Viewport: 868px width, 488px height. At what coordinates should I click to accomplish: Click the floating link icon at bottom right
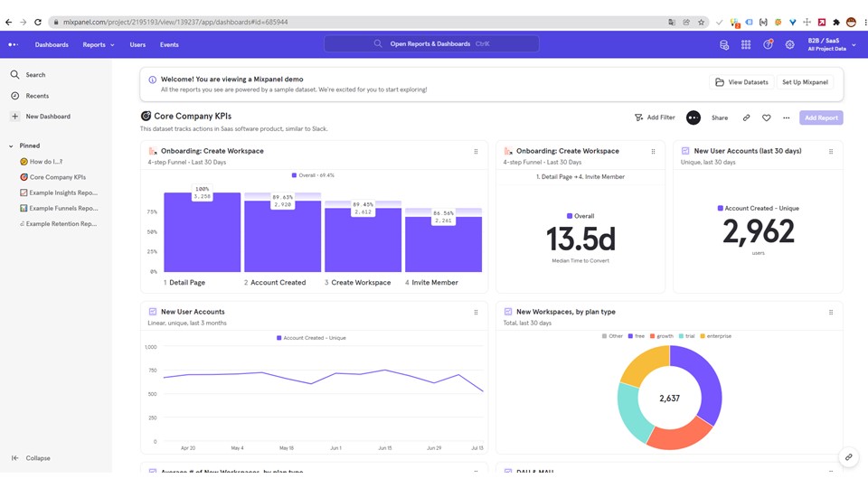point(849,457)
